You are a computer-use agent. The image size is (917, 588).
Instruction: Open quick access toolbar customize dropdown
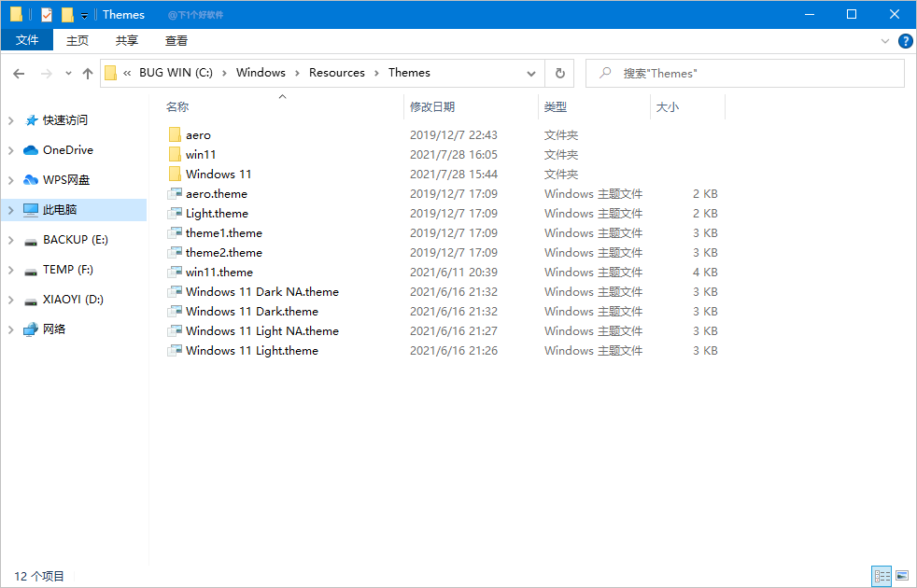(84, 16)
